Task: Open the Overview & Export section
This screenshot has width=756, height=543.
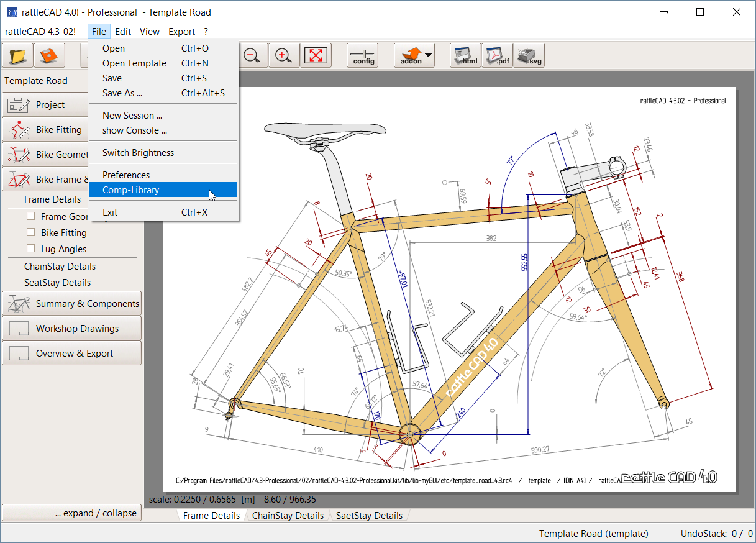Action: (x=72, y=354)
